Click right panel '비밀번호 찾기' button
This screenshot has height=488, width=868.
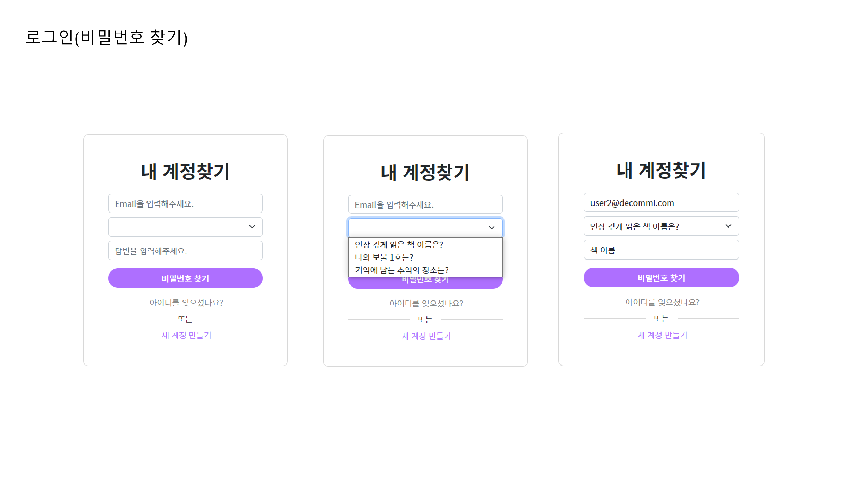661,278
